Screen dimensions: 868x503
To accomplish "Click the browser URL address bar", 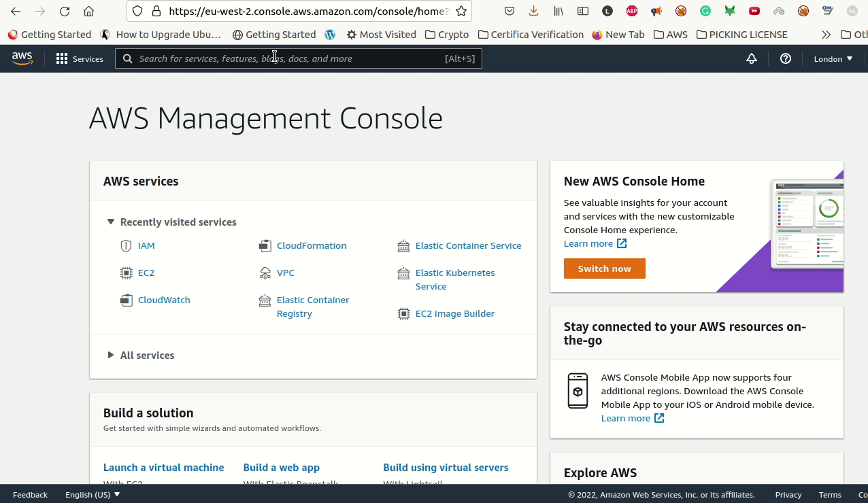I will [x=308, y=12].
